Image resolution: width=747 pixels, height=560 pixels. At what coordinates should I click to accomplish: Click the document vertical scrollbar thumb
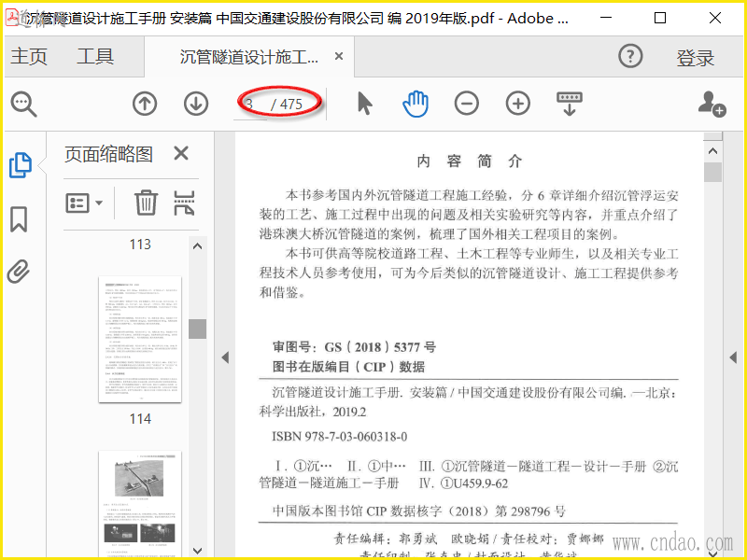point(712,172)
